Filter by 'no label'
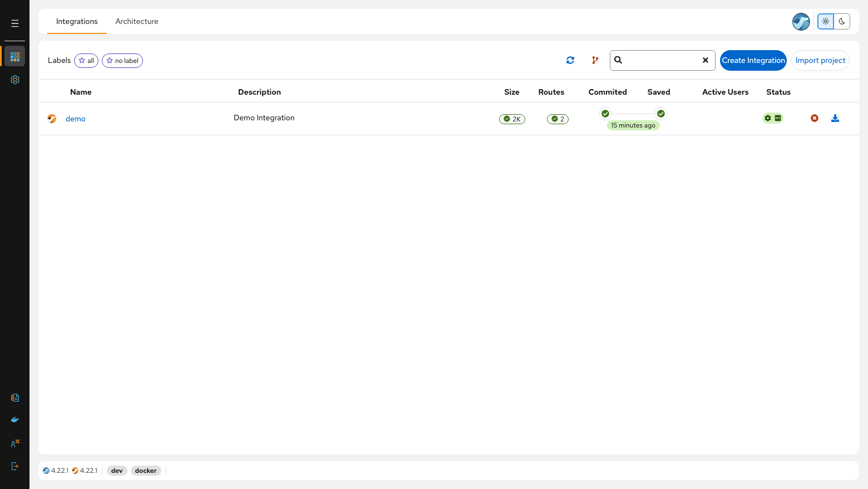Screen dimensions: 868x489 pos(122,61)
